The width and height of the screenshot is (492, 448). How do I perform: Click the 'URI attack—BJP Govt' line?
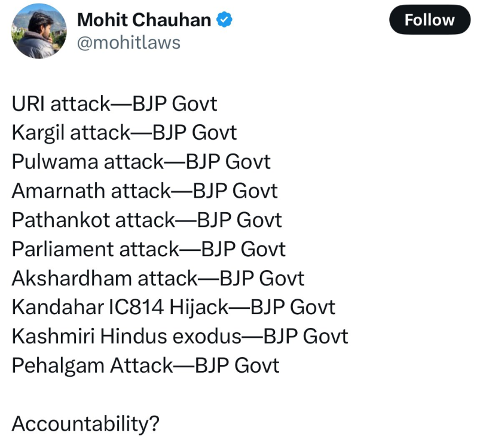pos(115,104)
